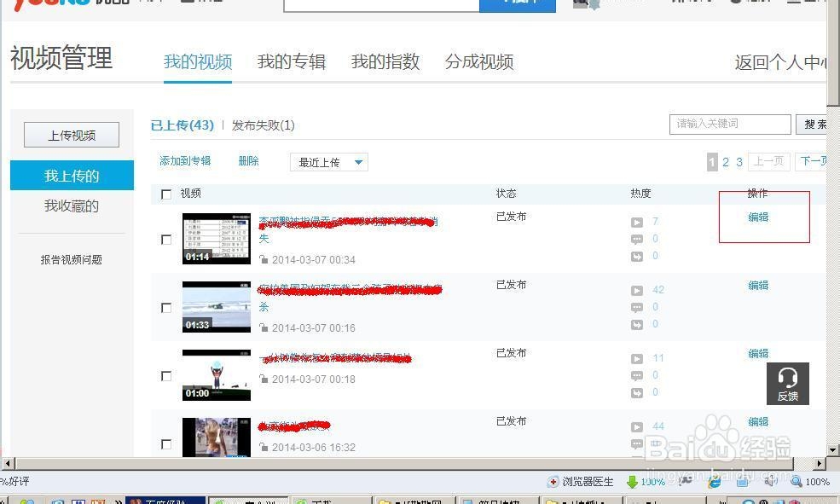Click the 编辑 link of the first video
Viewport: 840px width, 504px height.
tap(757, 217)
